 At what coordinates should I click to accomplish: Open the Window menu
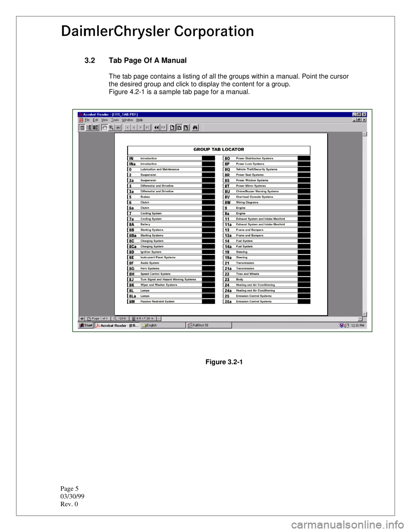(128, 120)
